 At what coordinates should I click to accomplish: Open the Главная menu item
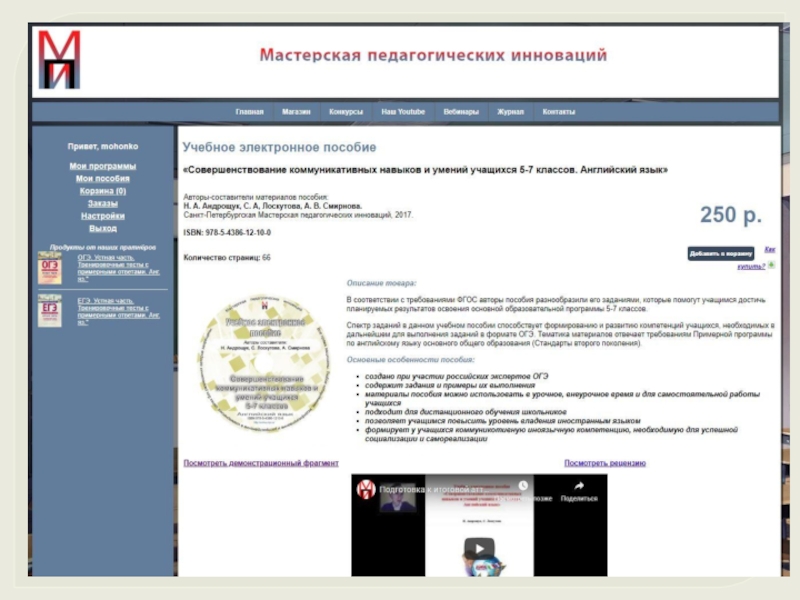[249, 112]
